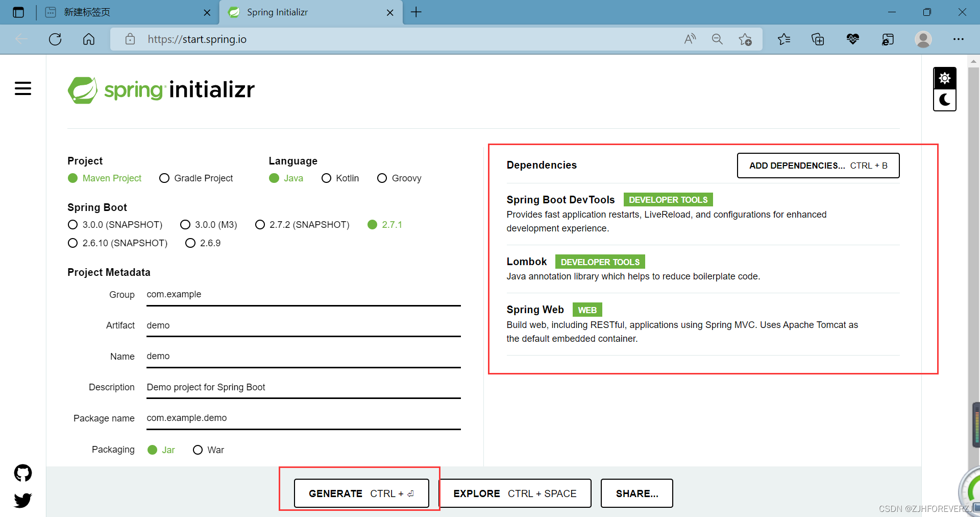Click DEVELOPER TOOLS tag beside Lombok
Viewport: 980px width, 517px height.
tap(600, 262)
